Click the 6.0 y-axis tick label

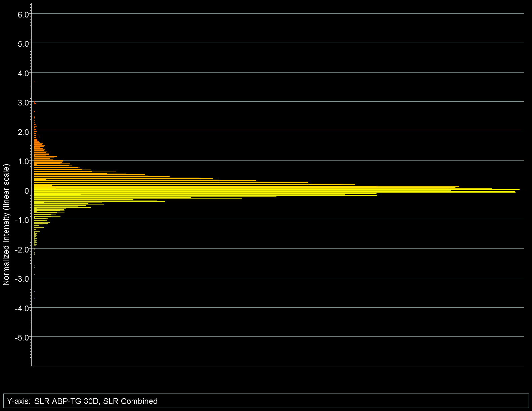pyautogui.click(x=24, y=14)
